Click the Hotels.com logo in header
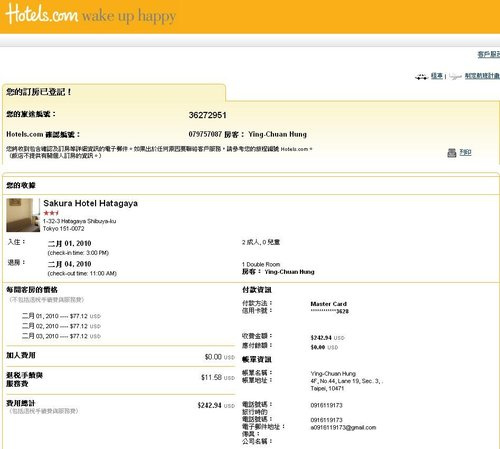Image resolution: width=500 pixels, height=449 pixels. (x=42, y=14)
